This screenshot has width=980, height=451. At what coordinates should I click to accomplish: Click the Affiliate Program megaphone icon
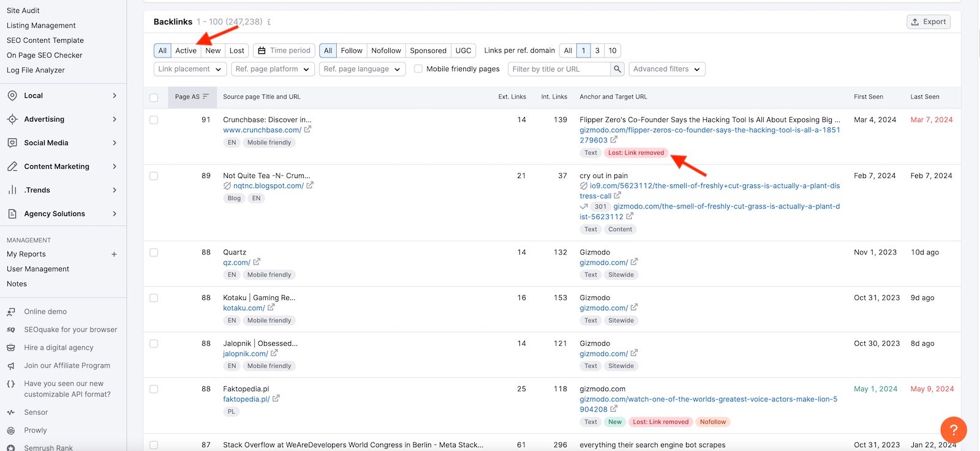tap(10, 366)
